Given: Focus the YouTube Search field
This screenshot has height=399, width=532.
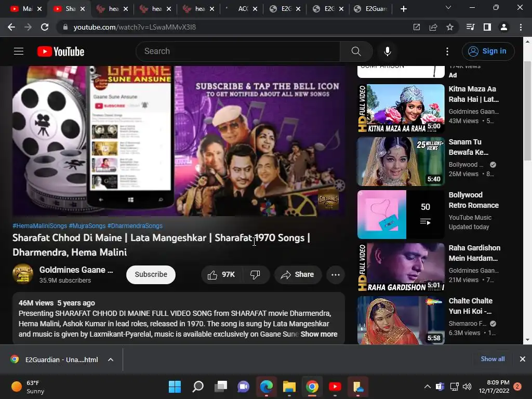Looking at the screenshot, I should [238, 51].
